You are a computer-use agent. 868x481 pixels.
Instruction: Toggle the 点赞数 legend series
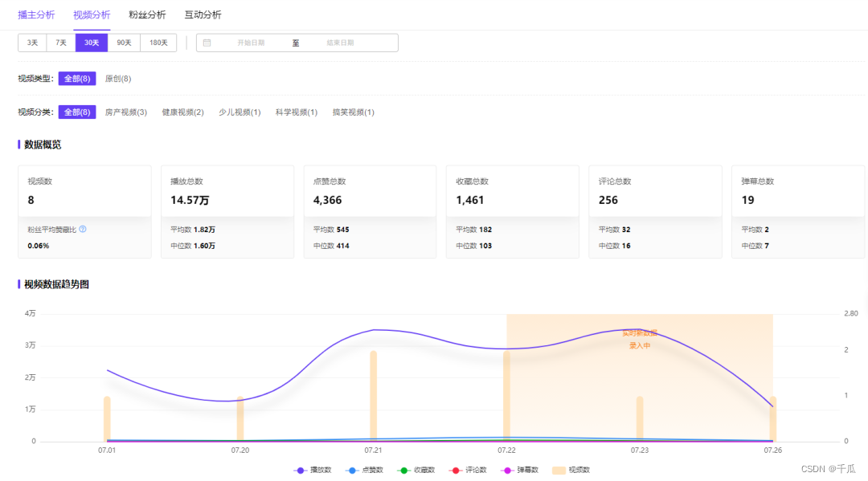tap(364, 470)
